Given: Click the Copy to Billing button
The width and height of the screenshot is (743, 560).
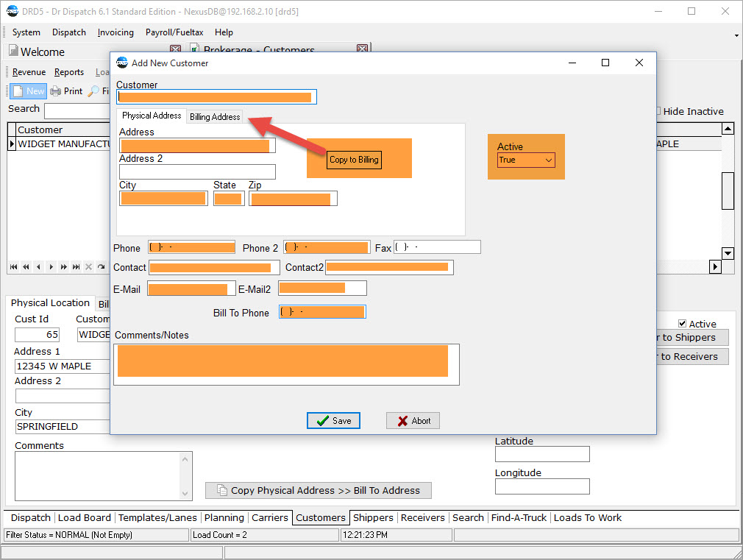Looking at the screenshot, I should point(354,160).
